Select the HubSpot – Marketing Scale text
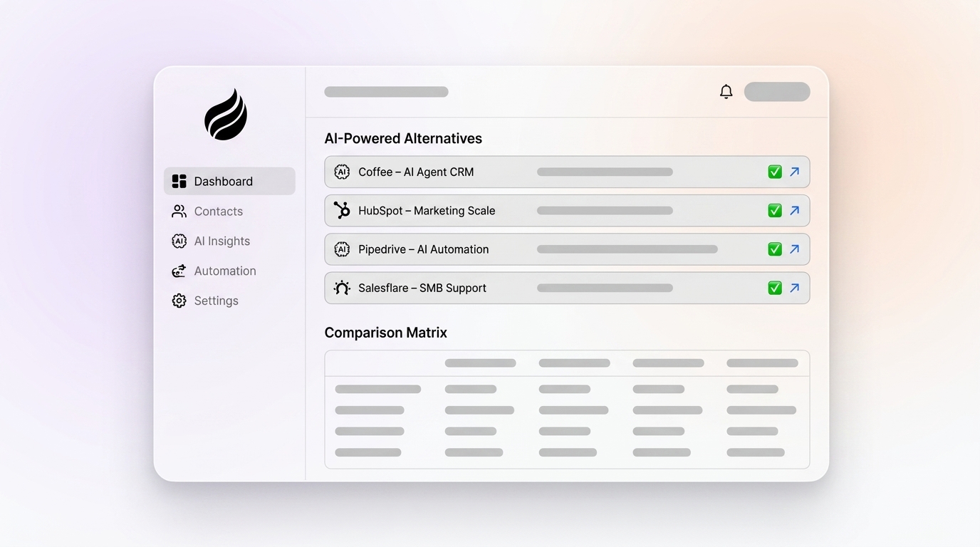This screenshot has height=547, width=980. pos(427,211)
